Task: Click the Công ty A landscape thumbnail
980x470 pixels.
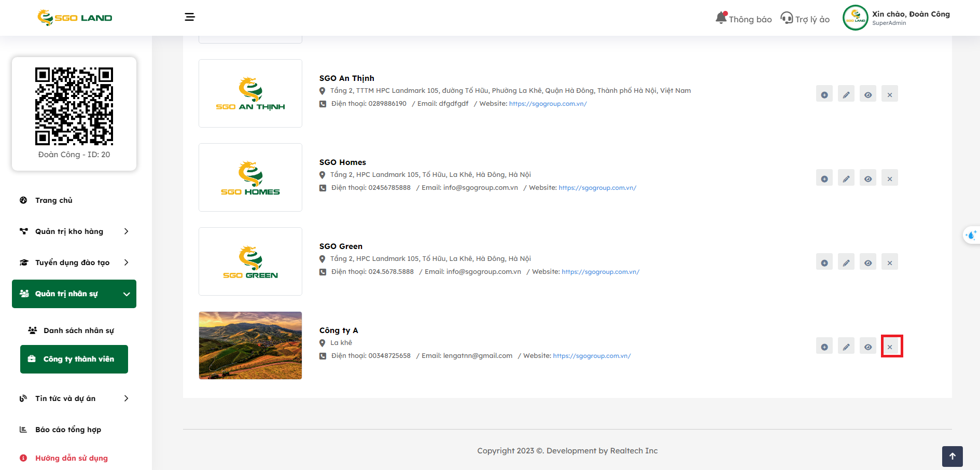Action: tap(250, 345)
